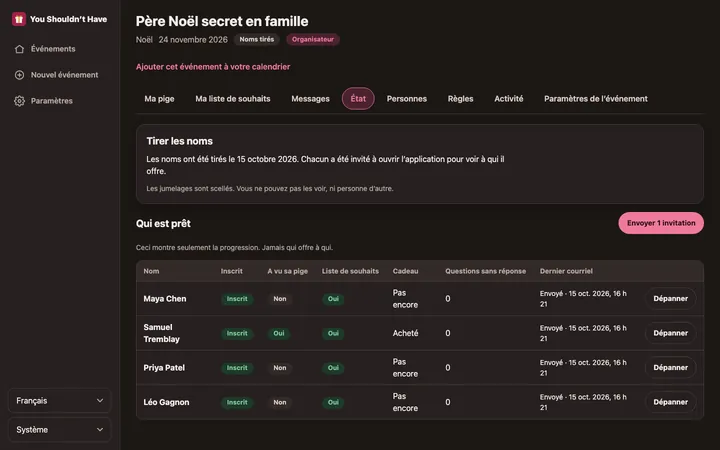The width and height of the screenshot is (720, 450).
Task: Click Dépanner for Samuel Tremblay
Action: [670, 333]
